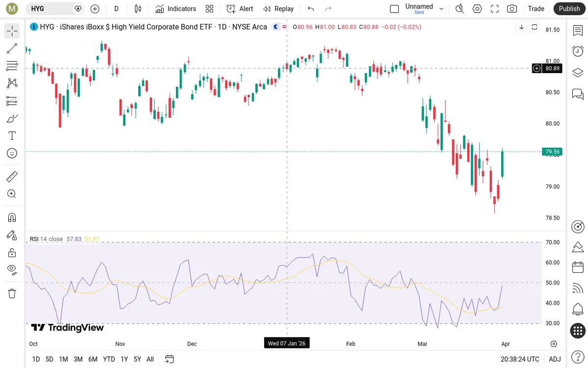Select the 3M time range
This screenshot has width=588, height=368.
(78, 359)
